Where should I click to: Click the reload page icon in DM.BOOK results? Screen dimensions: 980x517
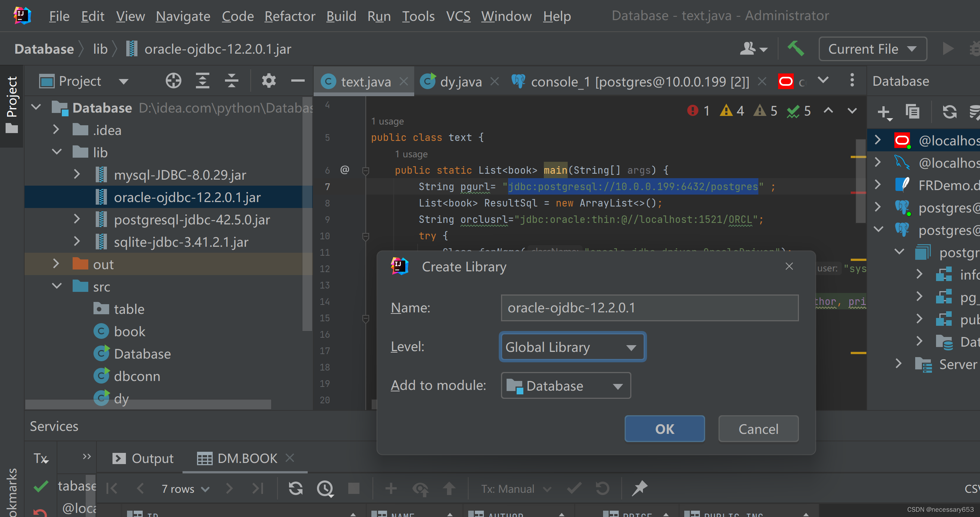click(296, 488)
